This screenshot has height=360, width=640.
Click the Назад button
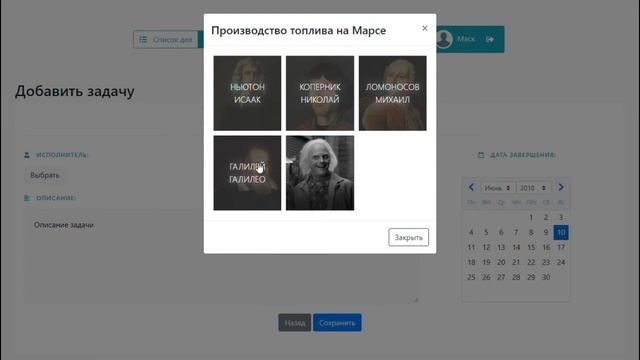tap(295, 322)
